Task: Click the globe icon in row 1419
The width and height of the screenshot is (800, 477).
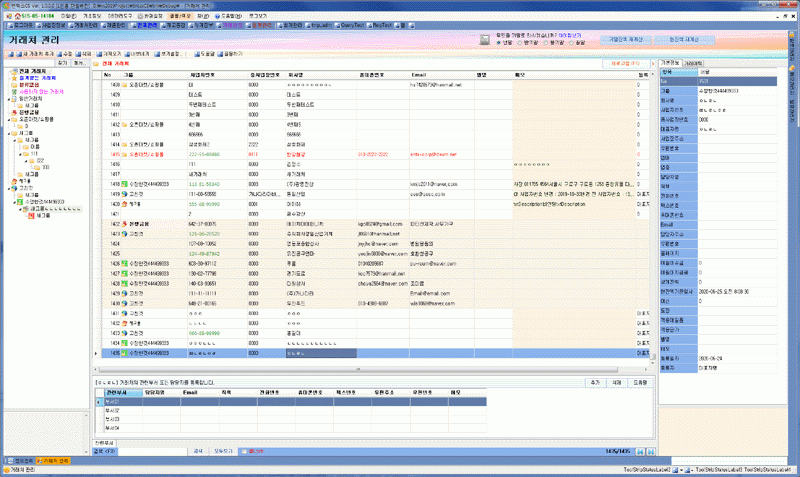Action: pyautogui.click(x=124, y=194)
